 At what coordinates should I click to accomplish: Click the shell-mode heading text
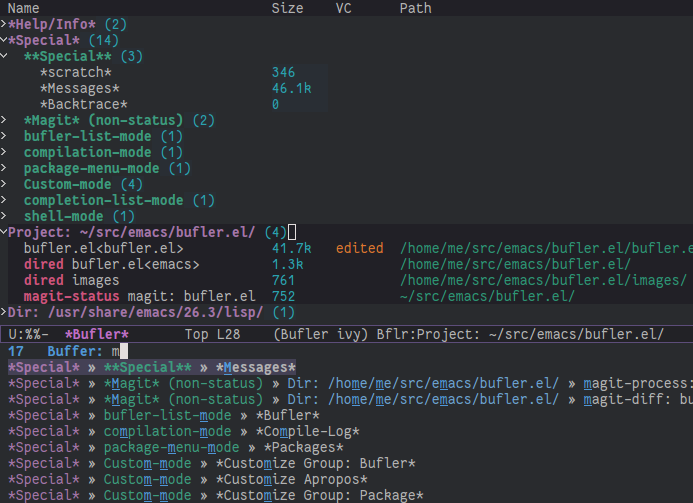tap(64, 216)
